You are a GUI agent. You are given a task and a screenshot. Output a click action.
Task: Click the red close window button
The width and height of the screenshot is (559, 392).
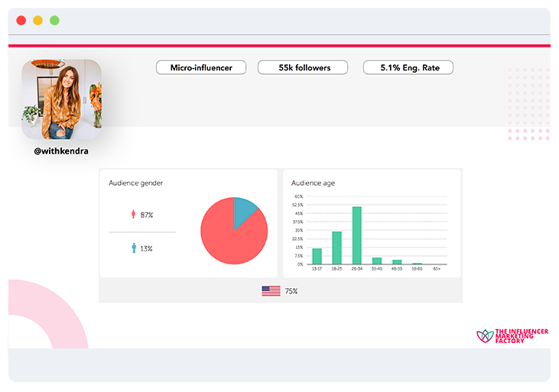click(x=21, y=21)
